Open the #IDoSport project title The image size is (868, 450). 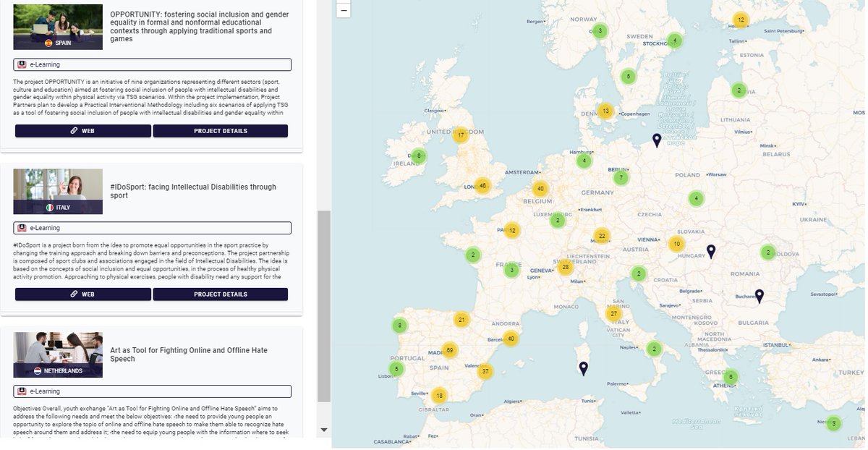[x=193, y=191]
